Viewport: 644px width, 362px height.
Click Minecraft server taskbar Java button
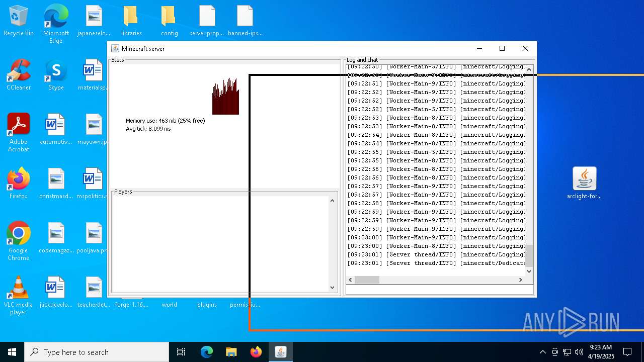point(281,352)
